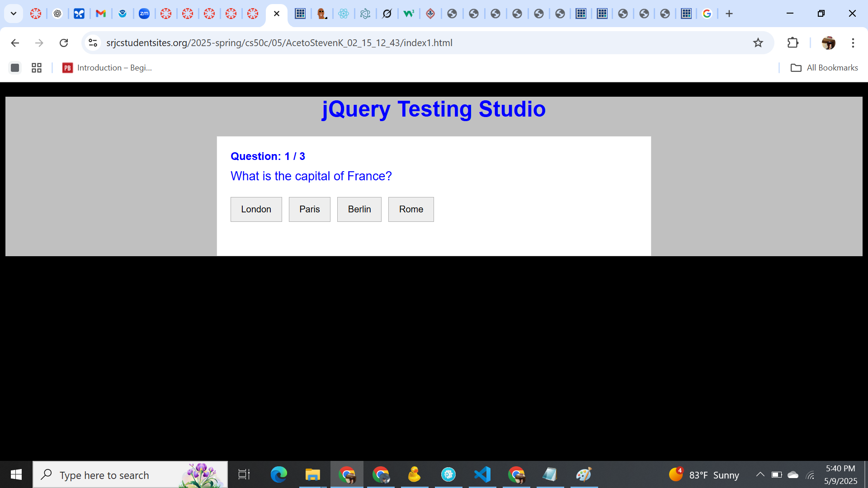868x488 pixels.
Task: Open the Zoom tab icon
Action: (x=144, y=14)
